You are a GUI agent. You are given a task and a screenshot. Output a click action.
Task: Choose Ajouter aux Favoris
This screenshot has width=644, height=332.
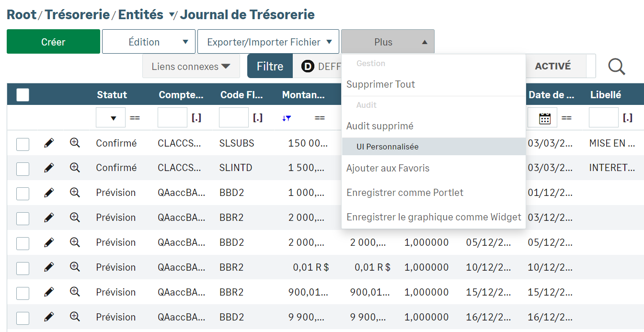coord(388,168)
